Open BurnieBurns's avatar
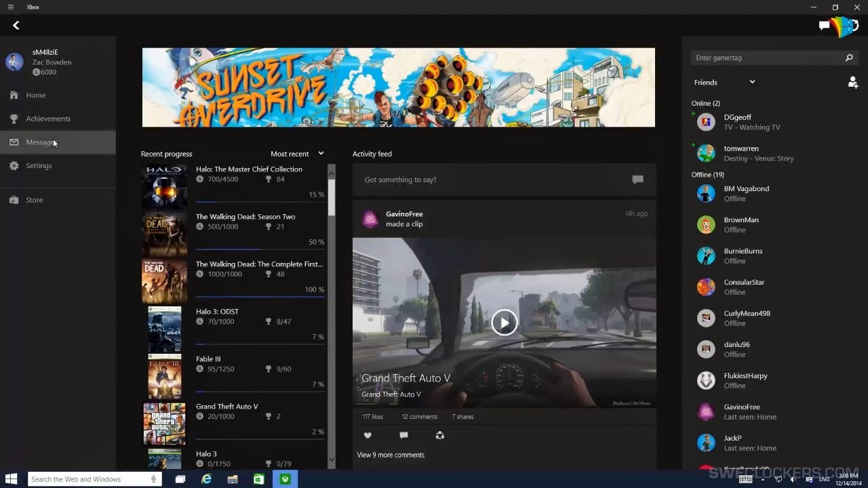Image resolution: width=868 pixels, height=488 pixels. click(x=706, y=256)
